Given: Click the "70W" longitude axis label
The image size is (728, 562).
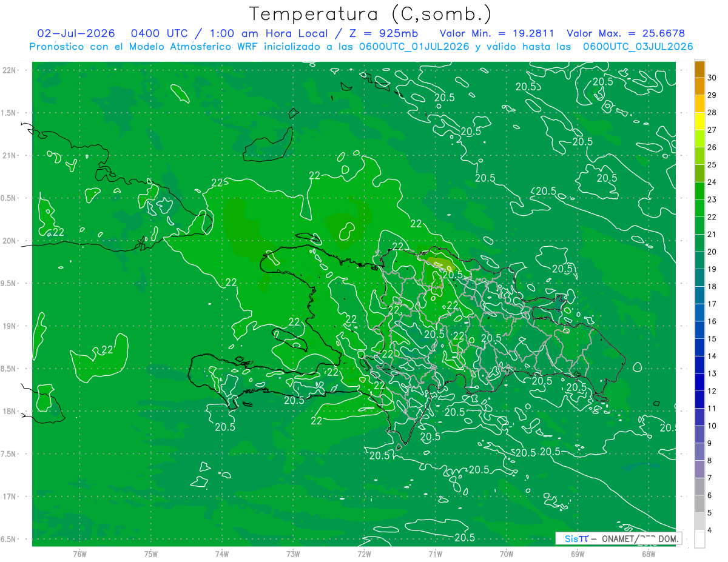Looking at the screenshot, I should click(507, 554).
